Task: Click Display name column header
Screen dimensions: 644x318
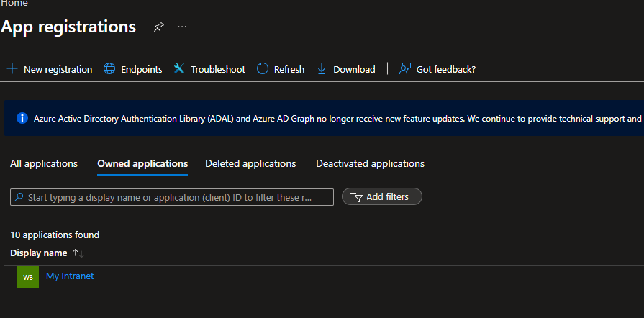Action: pos(39,253)
